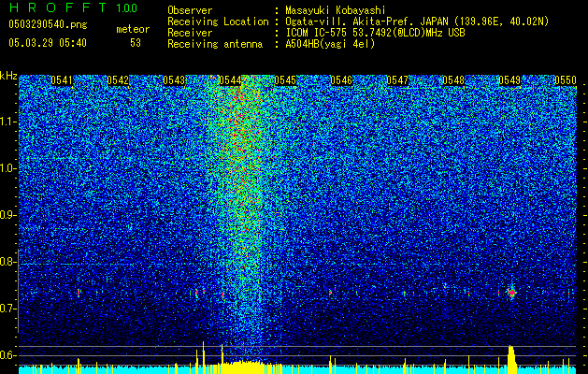Click the 0545 time marker
Screen dimensions: 588x374
coord(285,80)
